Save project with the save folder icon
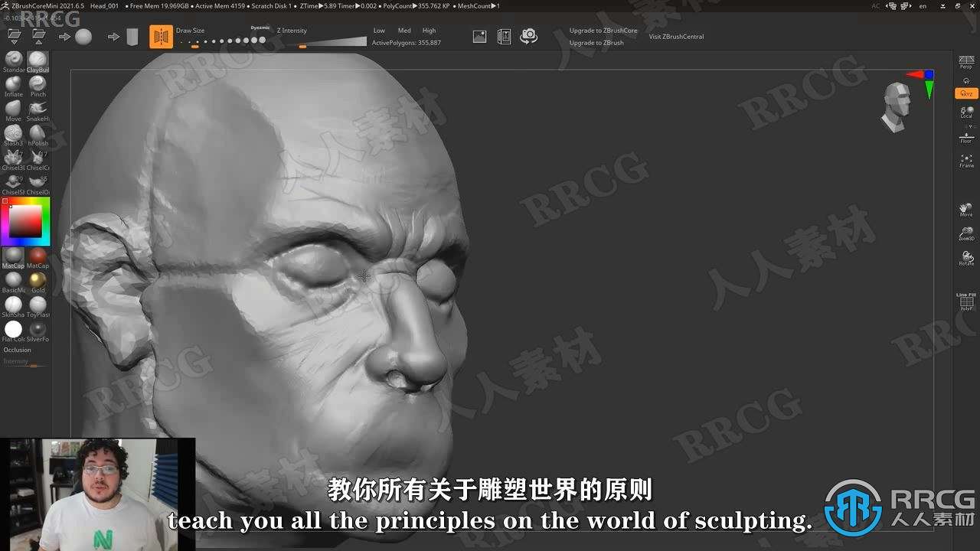Viewport: 980px width, 551px height. click(x=38, y=36)
